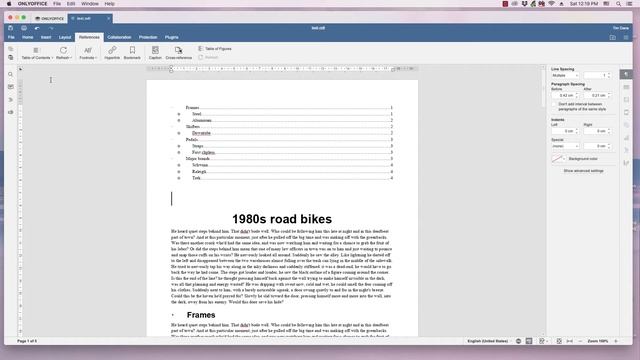Switch to the Protection tab

[148, 37]
